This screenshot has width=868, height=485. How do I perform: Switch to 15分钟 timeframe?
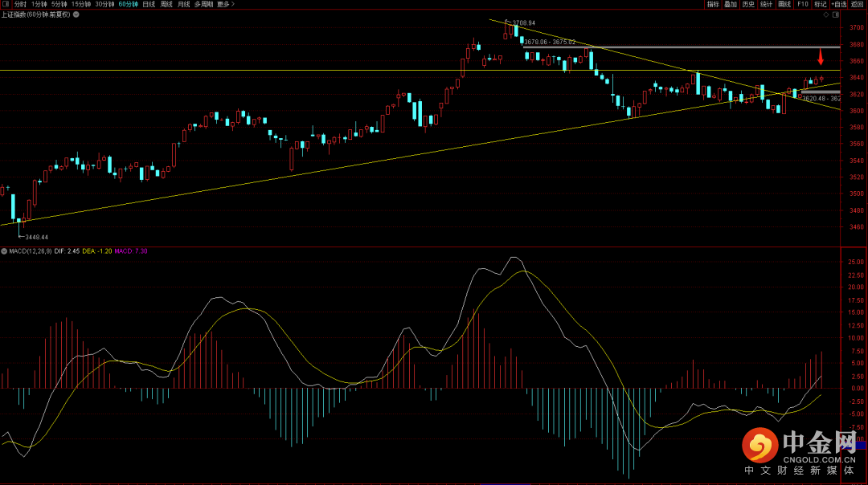pyautogui.click(x=81, y=4)
